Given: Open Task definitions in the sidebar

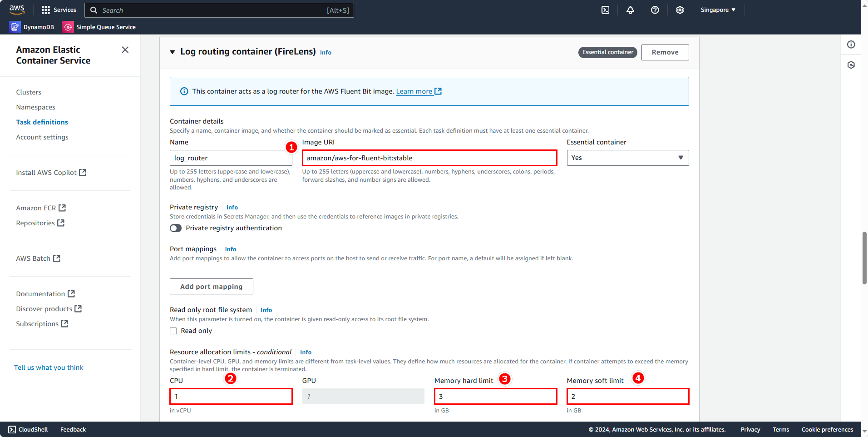Looking at the screenshot, I should point(42,122).
